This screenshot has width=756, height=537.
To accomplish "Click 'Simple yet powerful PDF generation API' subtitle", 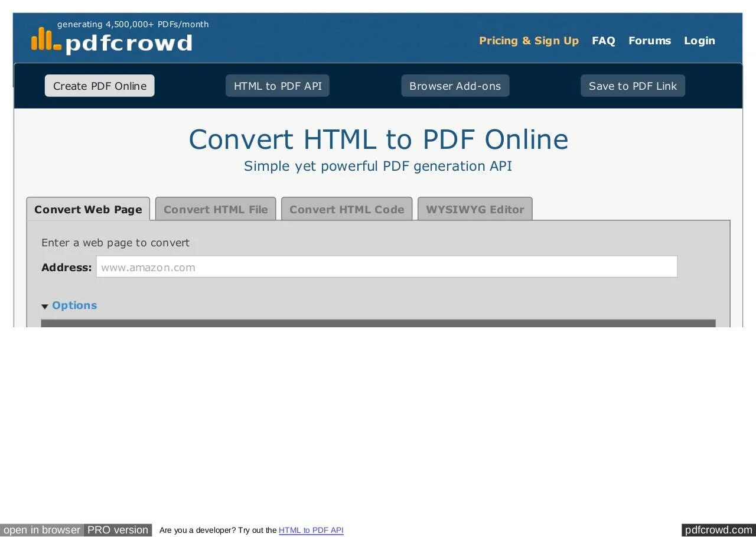I will [378, 166].
